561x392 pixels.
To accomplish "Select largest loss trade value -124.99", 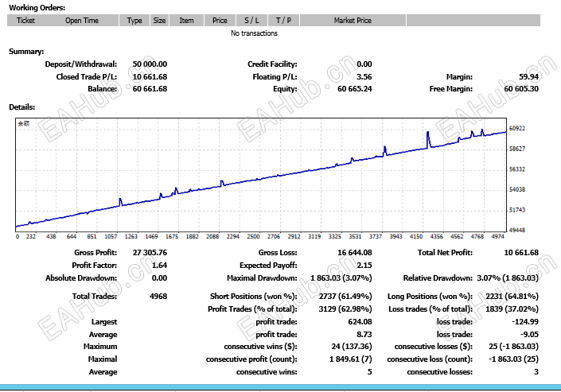I will (525, 321).
